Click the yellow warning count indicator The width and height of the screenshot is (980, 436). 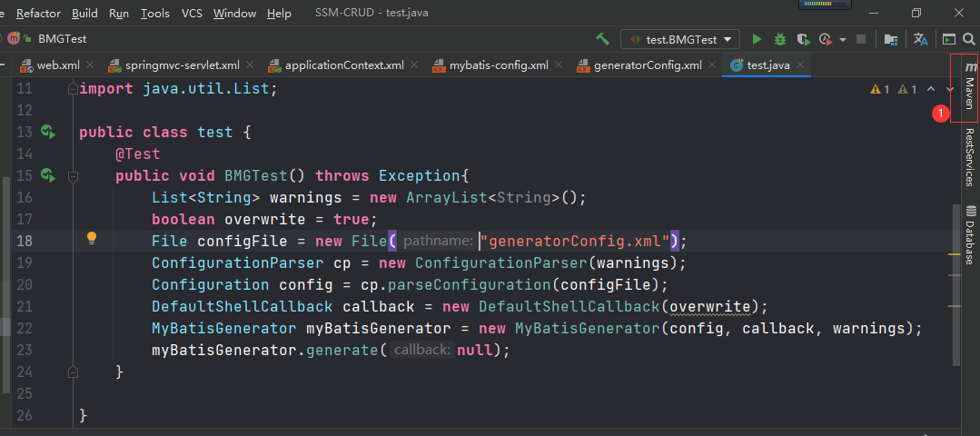pyautogui.click(x=880, y=89)
